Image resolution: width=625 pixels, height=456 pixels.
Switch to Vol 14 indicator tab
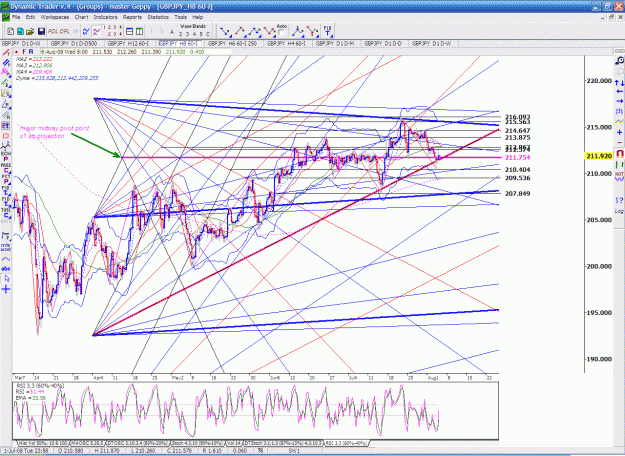[x=234, y=443]
